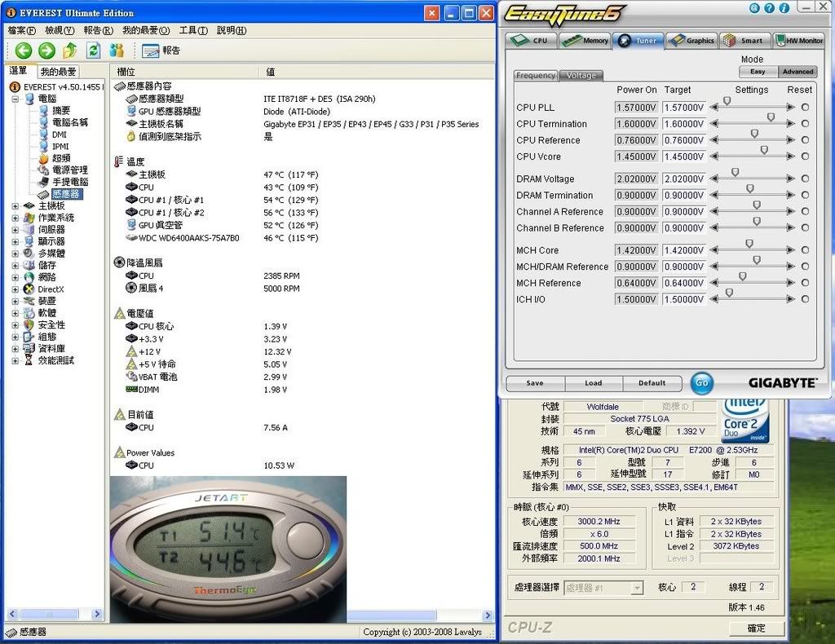Select 電源管理 tree item
This screenshot has width=835, height=644.
(x=70, y=170)
